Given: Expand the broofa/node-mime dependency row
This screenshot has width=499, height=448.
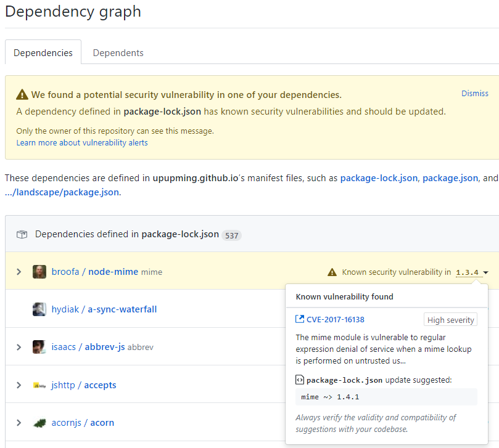Looking at the screenshot, I should 19,271.
